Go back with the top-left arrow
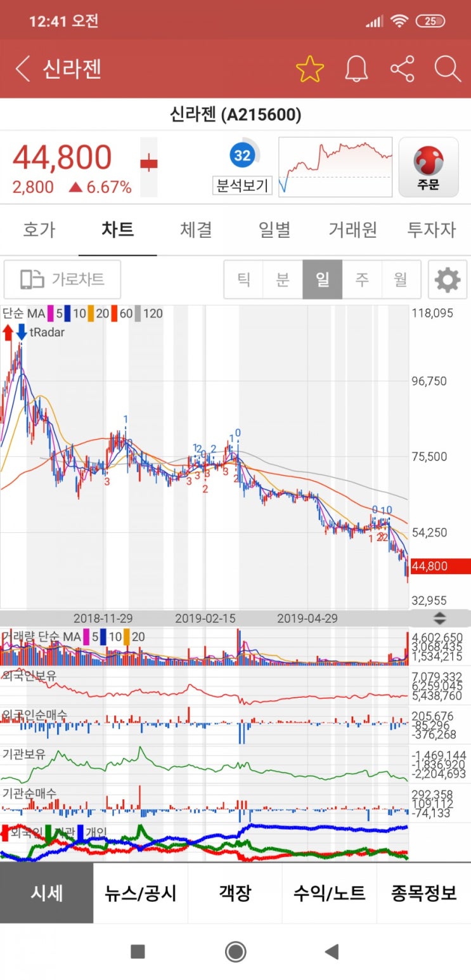471x980 pixels. click(23, 69)
